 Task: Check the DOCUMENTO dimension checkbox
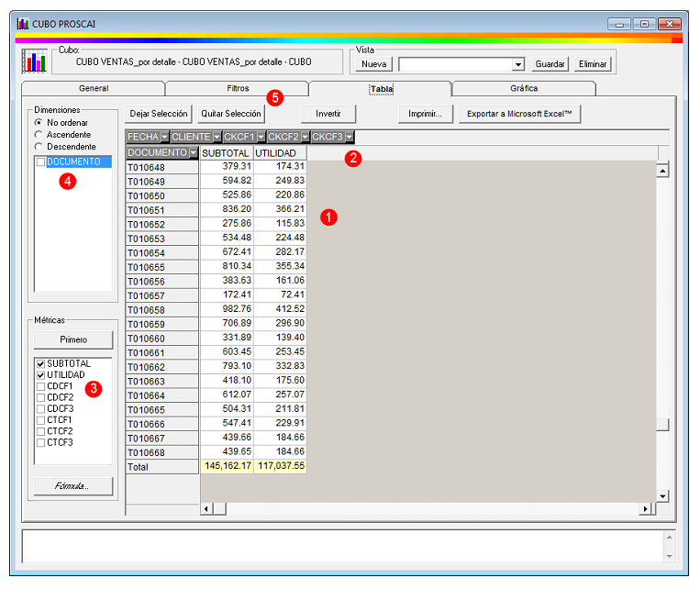[x=40, y=161]
